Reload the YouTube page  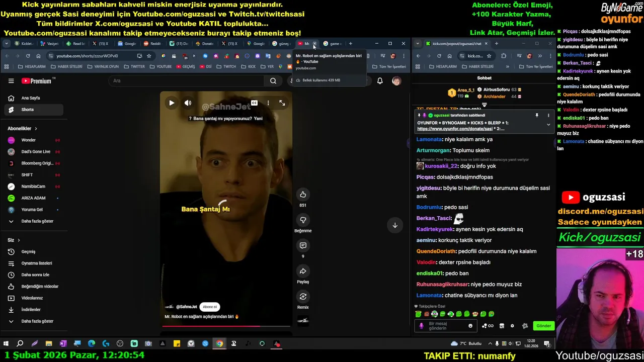(x=28, y=56)
